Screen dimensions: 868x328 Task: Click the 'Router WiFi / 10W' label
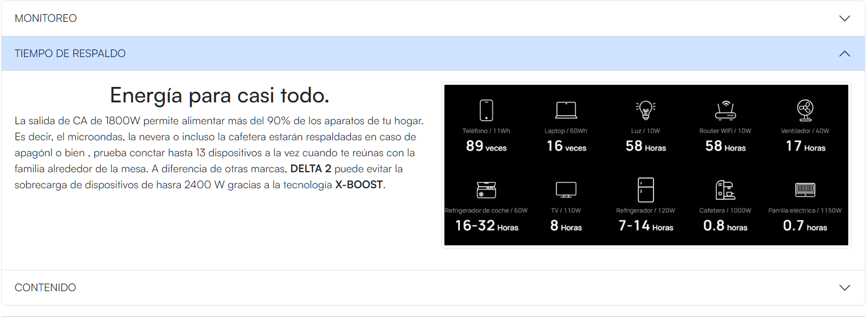pos(726,131)
